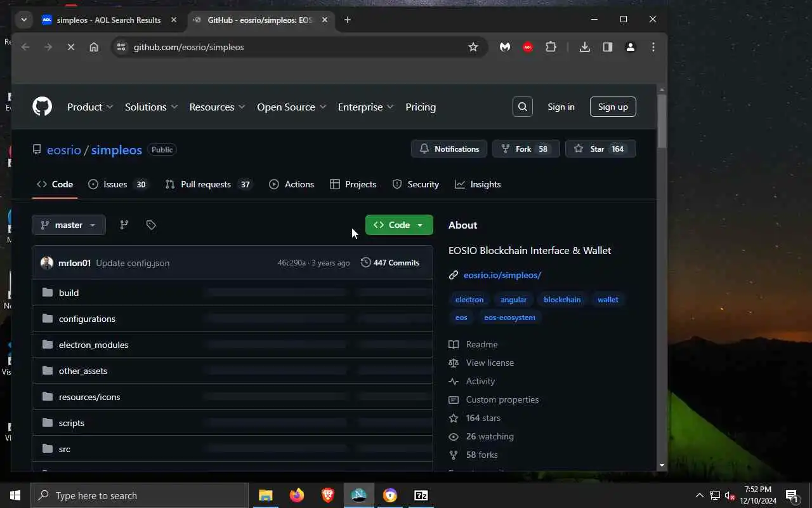The width and height of the screenshot is (812, 508).
Task: Open the Chrome three-dot menu
Action: (653, 47)
